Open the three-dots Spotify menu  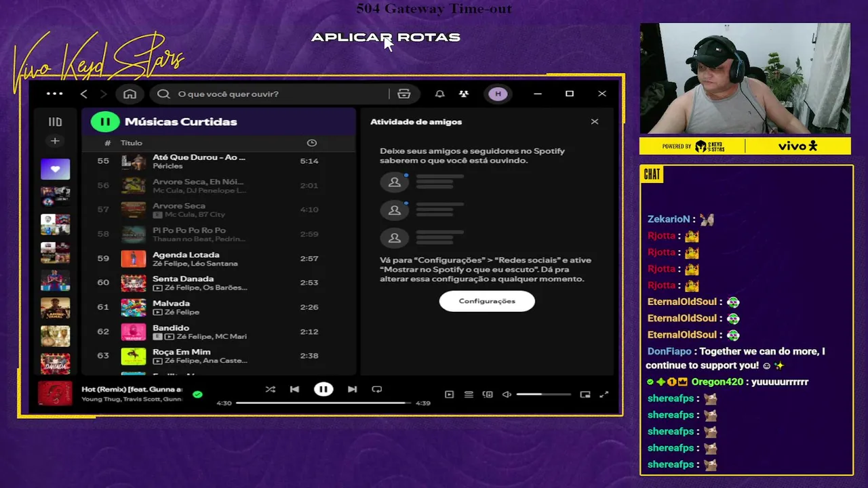point(54,94)
